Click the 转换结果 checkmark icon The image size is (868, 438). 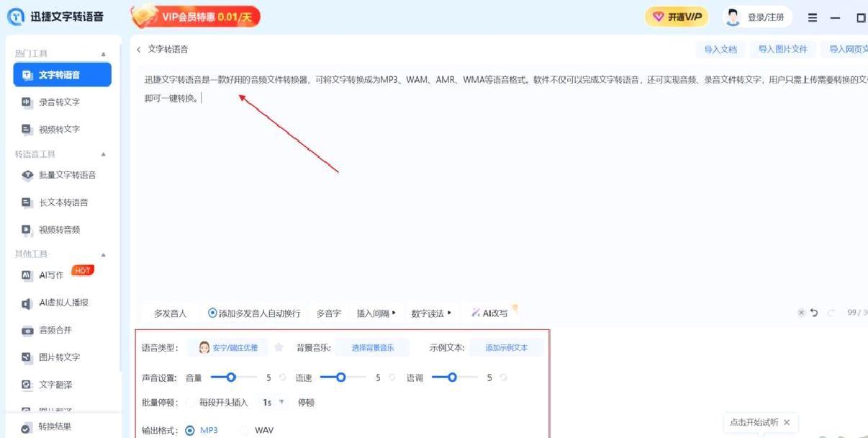pos(27,427)
